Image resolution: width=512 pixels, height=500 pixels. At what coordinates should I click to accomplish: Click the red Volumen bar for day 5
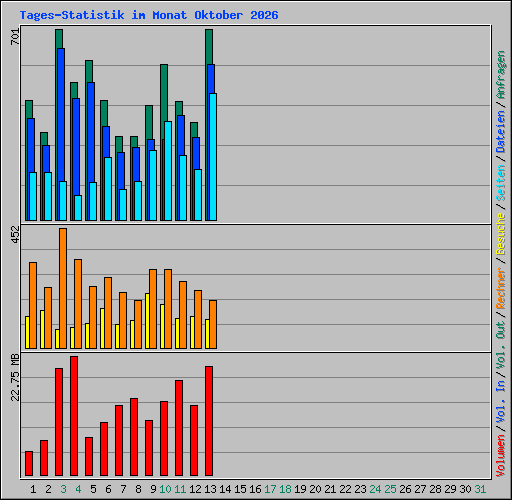coord(89,457)
